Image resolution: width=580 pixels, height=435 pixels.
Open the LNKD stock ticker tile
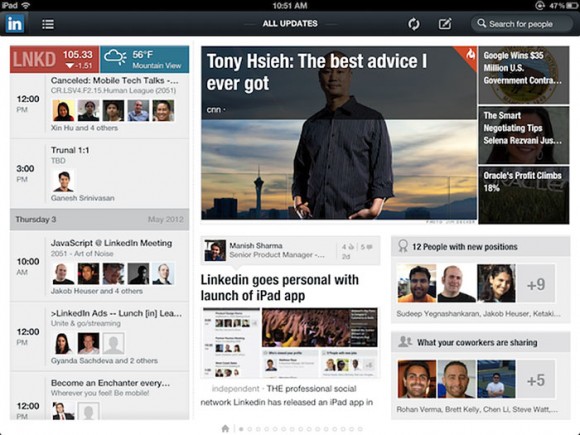click(54, 59)
